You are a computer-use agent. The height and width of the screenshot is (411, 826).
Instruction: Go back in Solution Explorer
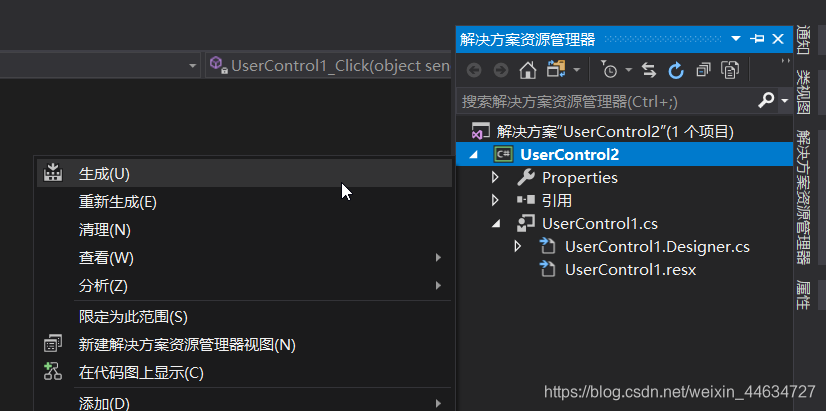[x=474, y=70]
